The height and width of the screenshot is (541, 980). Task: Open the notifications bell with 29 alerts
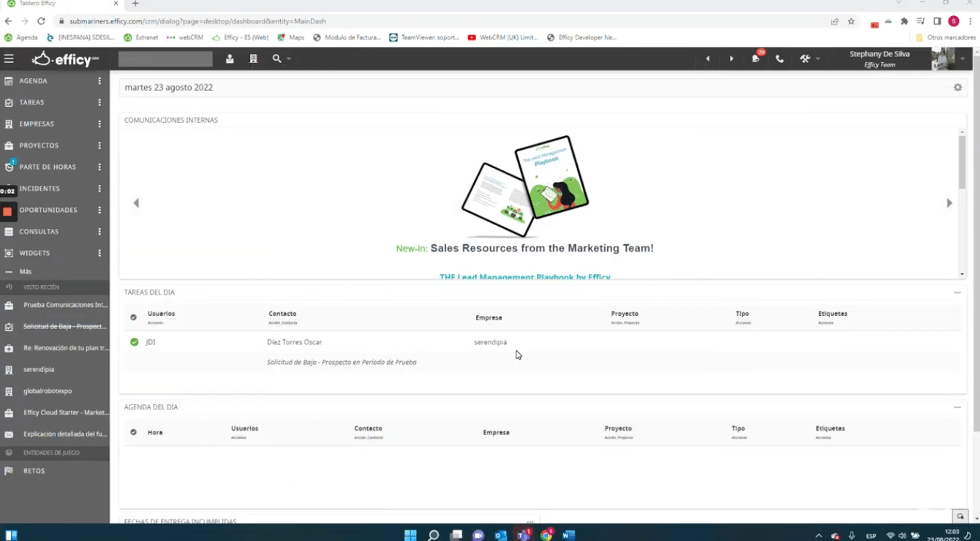755,58
